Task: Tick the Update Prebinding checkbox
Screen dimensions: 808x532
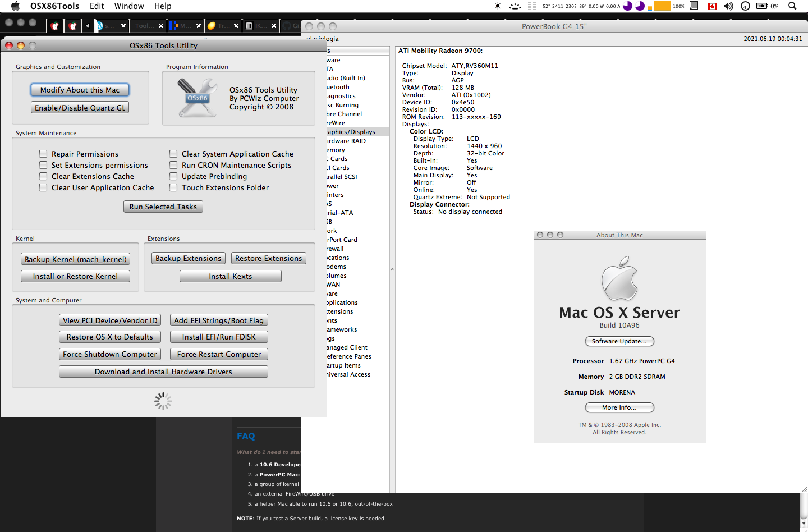Action: point(173,176)
